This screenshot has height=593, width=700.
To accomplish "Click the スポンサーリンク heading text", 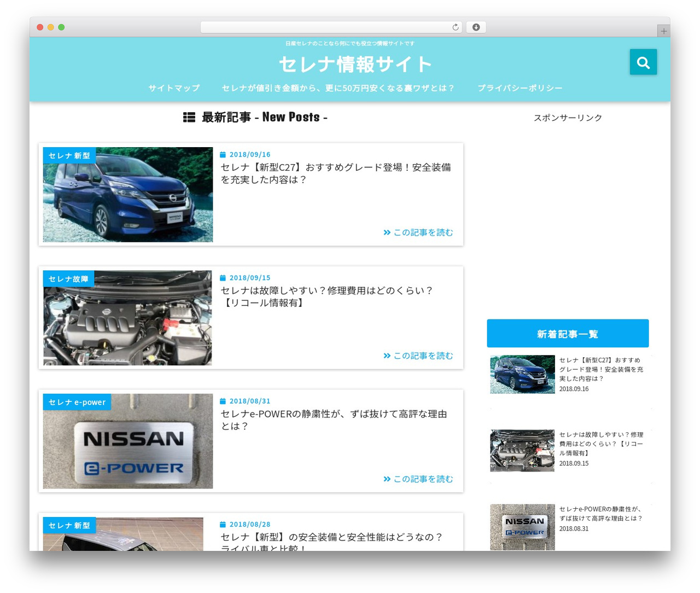I will (x=568, y=118).
